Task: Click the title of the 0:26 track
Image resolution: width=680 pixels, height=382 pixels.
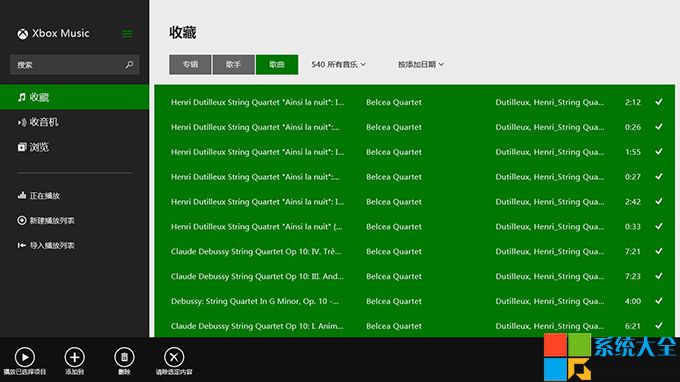Action: click(255, 127)
